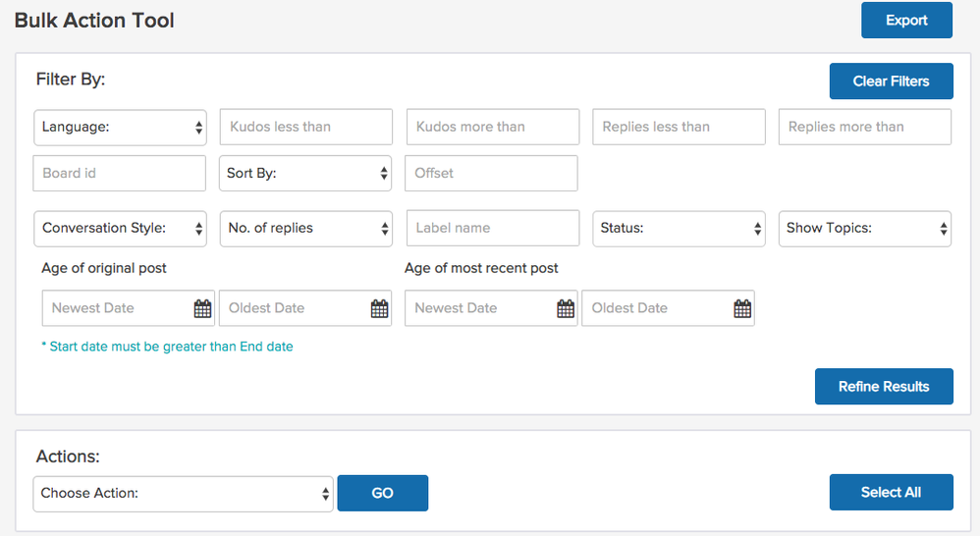The image size is (980, 536).
Task: Expand the Language dropdown
Action: click(x=120, y=127)
